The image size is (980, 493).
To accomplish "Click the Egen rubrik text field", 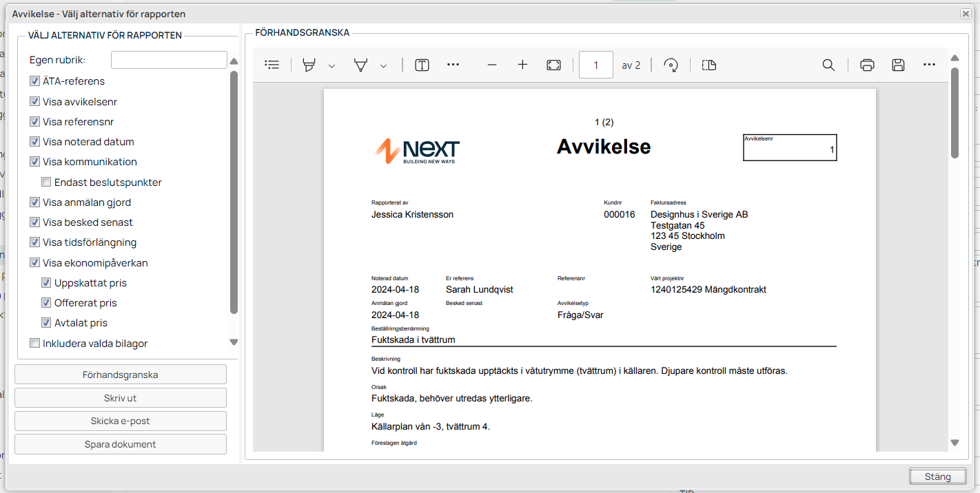I will [x=169, y=60].
